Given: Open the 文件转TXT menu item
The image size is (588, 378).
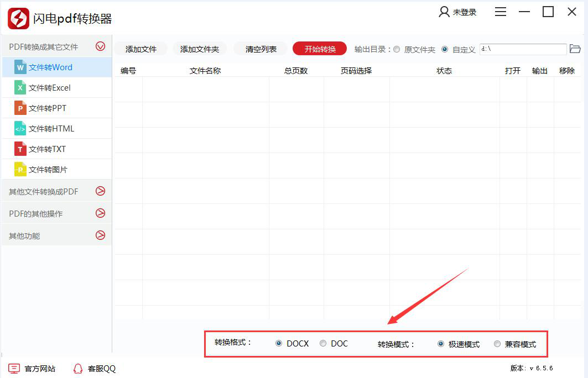Looking at the screenshot, I should [x=57, y=149].
